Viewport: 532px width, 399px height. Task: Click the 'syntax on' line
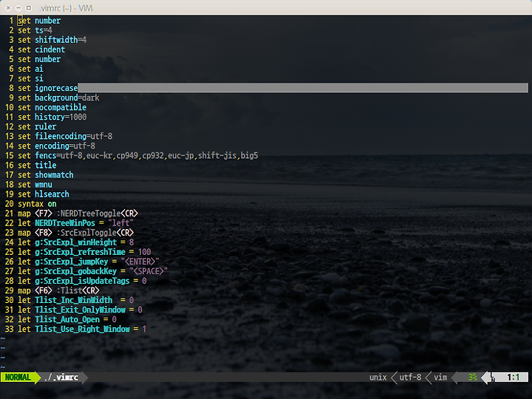[37, 204]
